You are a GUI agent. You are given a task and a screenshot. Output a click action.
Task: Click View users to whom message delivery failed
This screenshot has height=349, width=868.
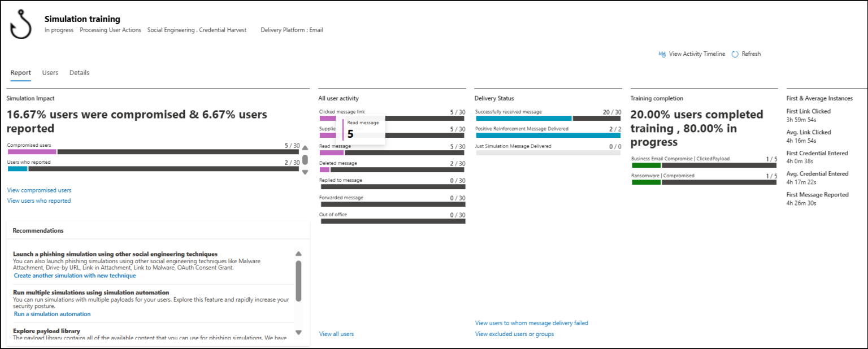[x=531, y=322]
